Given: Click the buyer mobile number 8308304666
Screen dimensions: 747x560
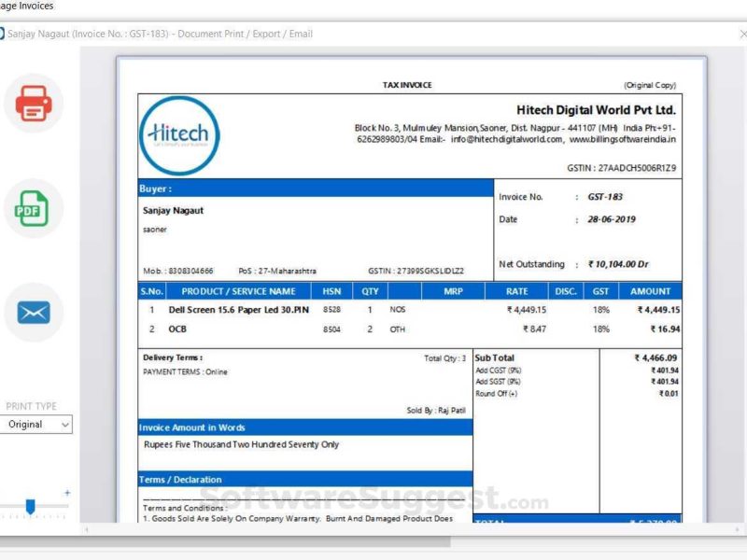Looking at the screenshot, I should click(x=190, y=271).
